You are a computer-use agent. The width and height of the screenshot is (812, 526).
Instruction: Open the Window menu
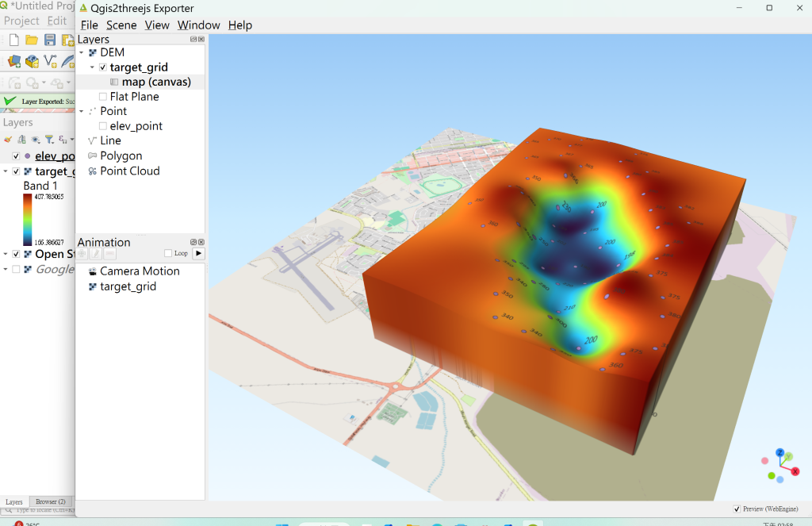199,25
